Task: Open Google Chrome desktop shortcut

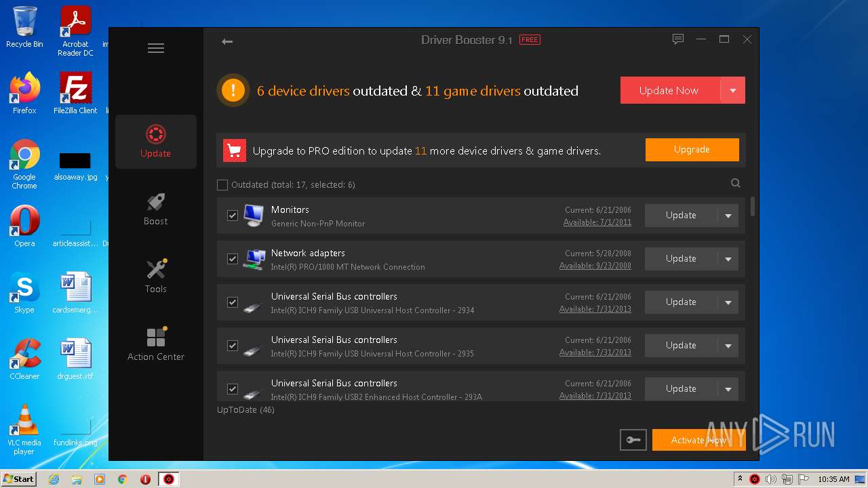Action: click(24, 165)
